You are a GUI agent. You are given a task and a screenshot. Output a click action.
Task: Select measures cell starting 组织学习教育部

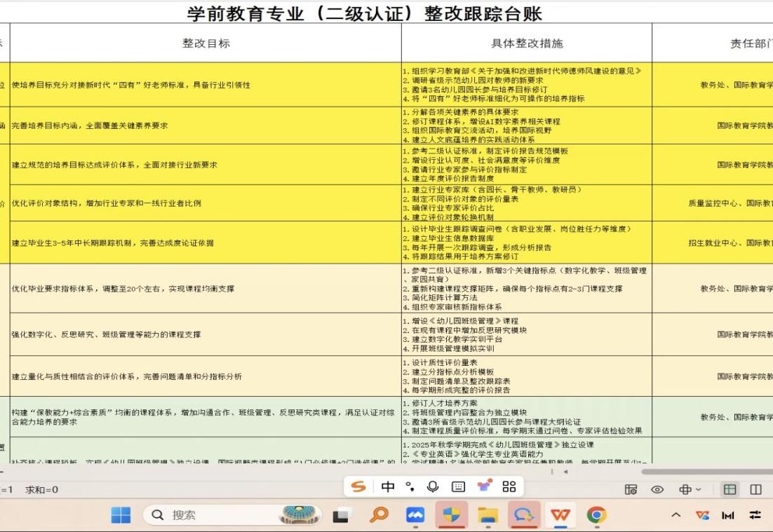tap(527, 85)
